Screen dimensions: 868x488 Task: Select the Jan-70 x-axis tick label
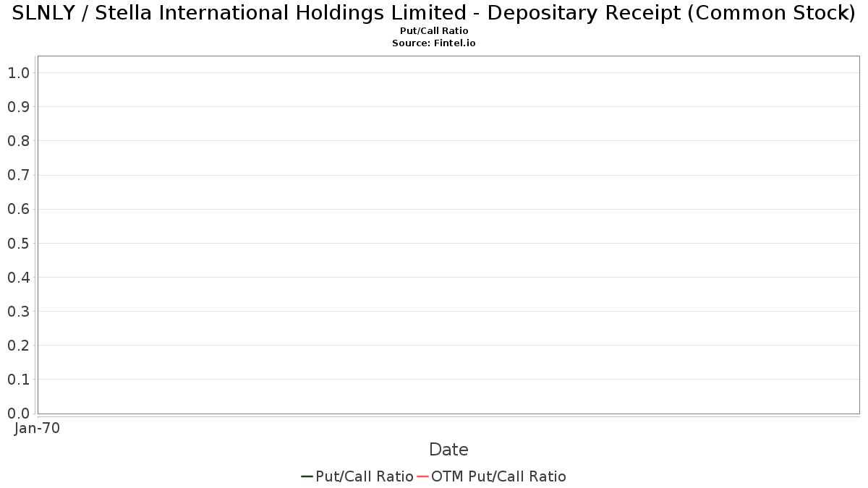click(x=37, y=428)
